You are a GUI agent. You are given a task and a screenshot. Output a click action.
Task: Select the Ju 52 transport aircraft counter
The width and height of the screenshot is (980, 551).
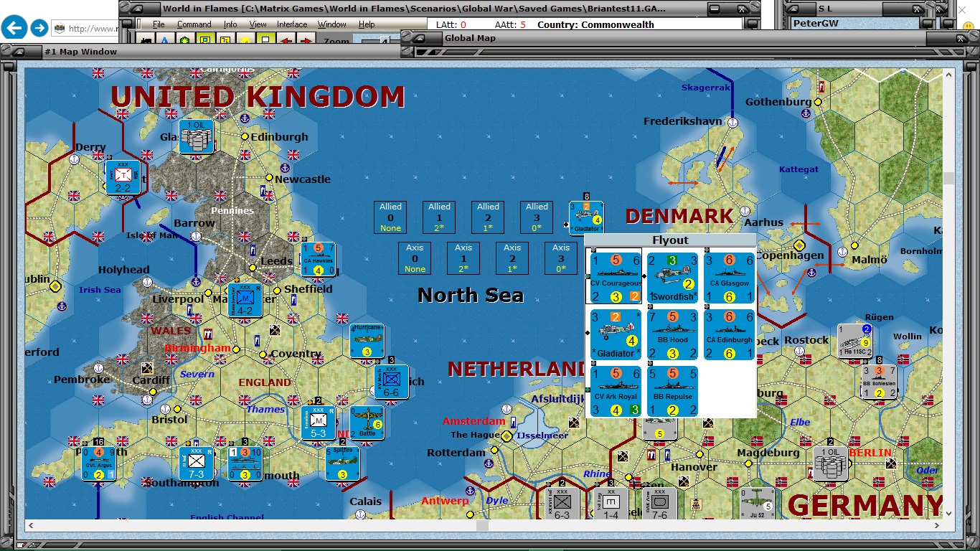[x=758, y=504]
